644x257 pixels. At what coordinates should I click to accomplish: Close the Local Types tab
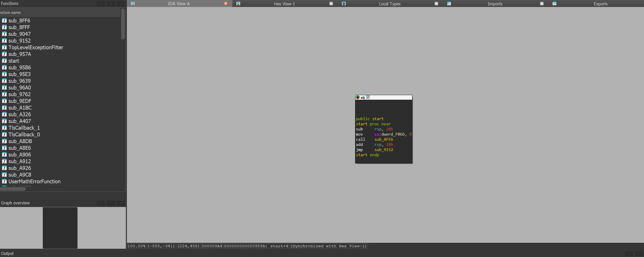tap(436, 4)
